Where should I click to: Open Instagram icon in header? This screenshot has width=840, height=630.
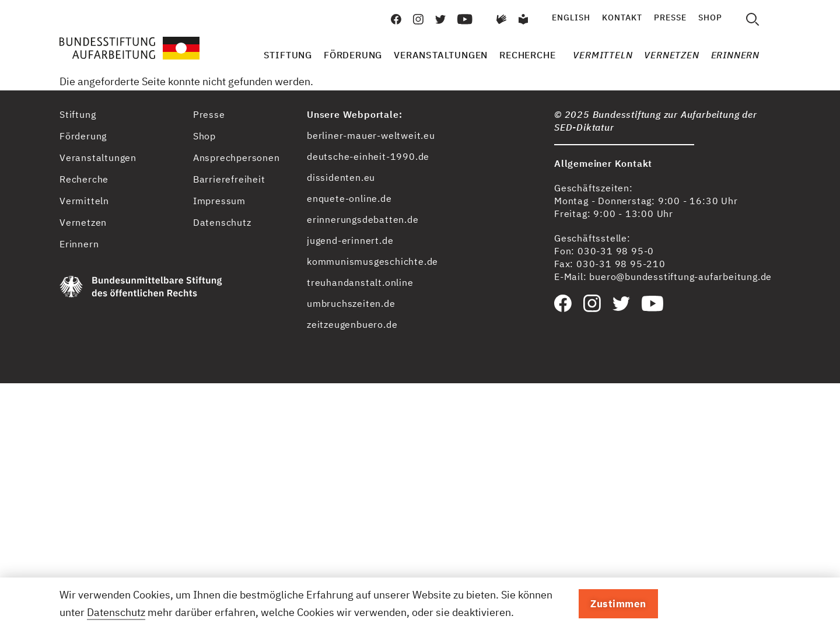418,19
